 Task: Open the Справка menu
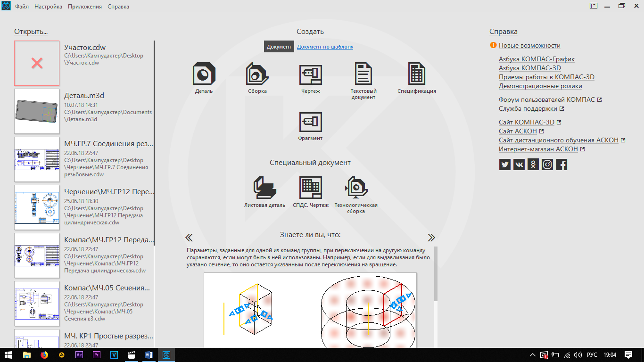point(118,7)
